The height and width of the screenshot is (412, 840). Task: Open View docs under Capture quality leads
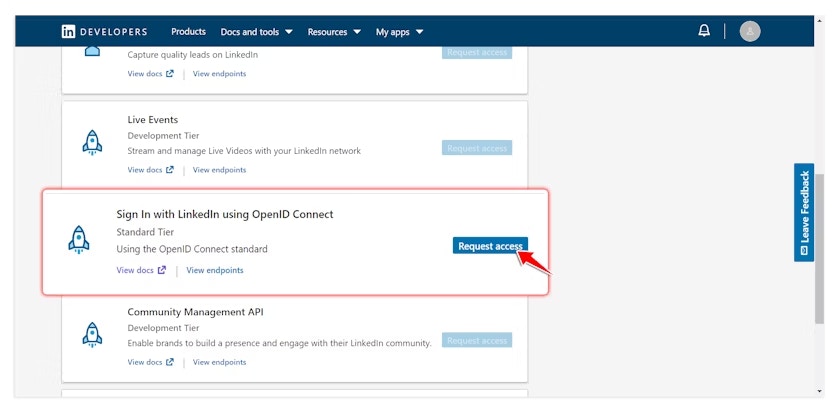click(145, 74)
